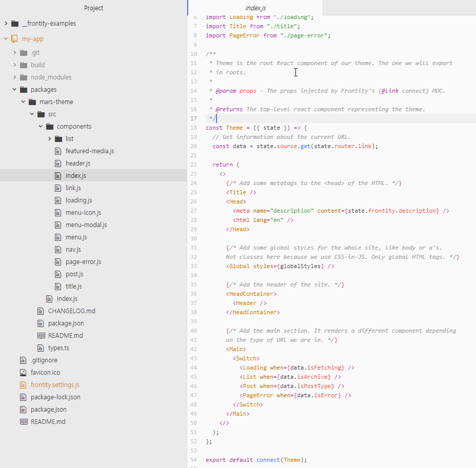Click the src folder icon

tap(41, 114)
